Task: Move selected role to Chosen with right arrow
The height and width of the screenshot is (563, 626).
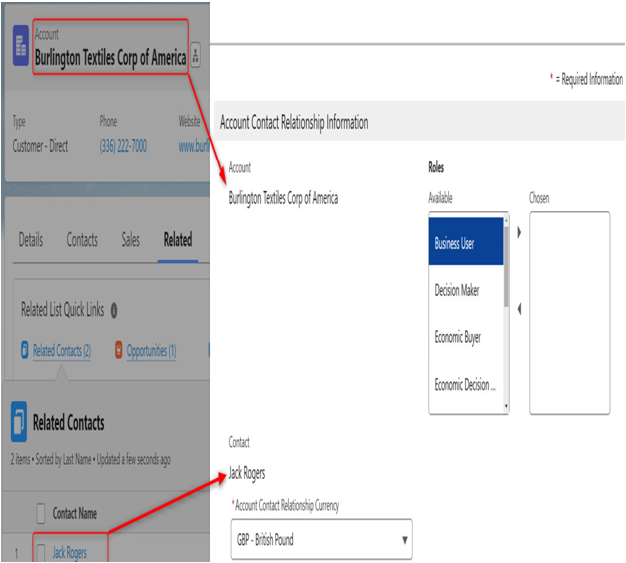Action: 519,232
